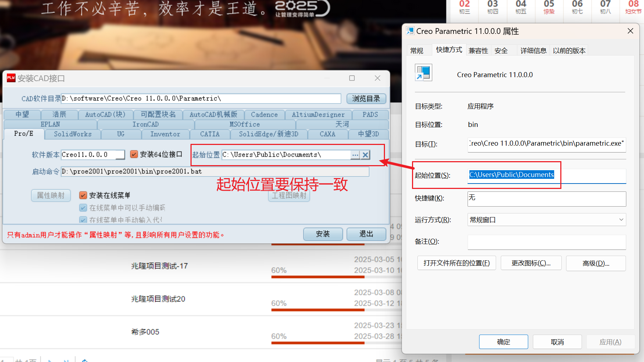Select the AutoCAD(块) tab
Viewport: 644px width, 362px height.
pos(105,115)
